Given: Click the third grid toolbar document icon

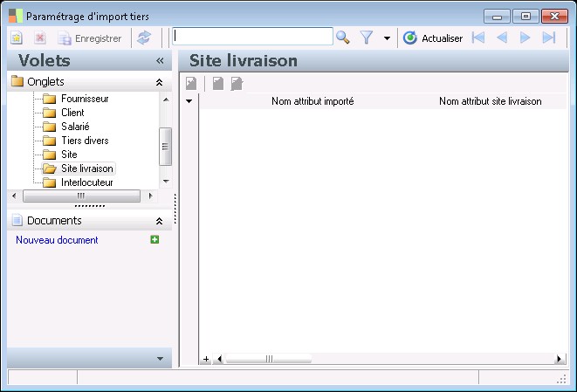Looking at the screenshot, I should 237,84.
